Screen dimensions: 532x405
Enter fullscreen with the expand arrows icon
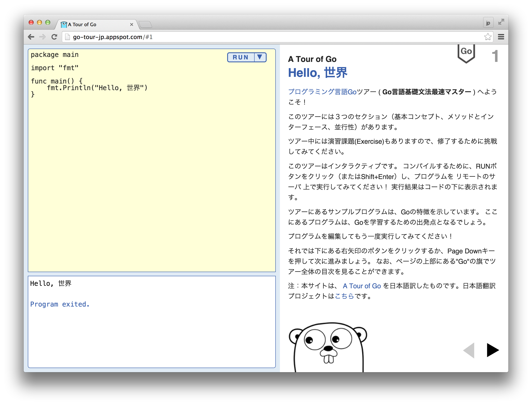pyautogui.click(x=501, y=22)
